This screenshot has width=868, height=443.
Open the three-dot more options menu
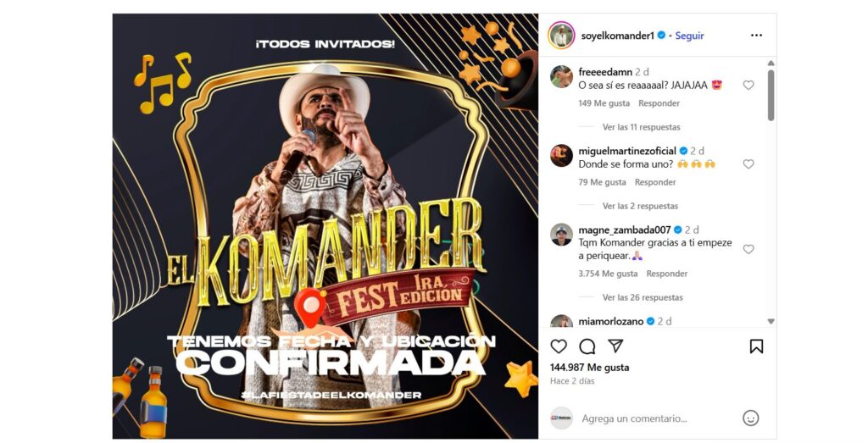[x=756, y=36]
